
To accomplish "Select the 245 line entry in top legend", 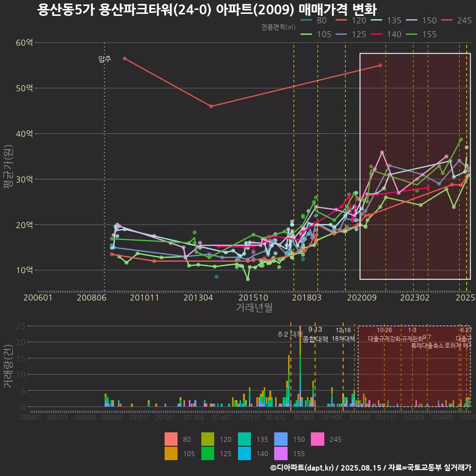I will (x=456, y=20).
